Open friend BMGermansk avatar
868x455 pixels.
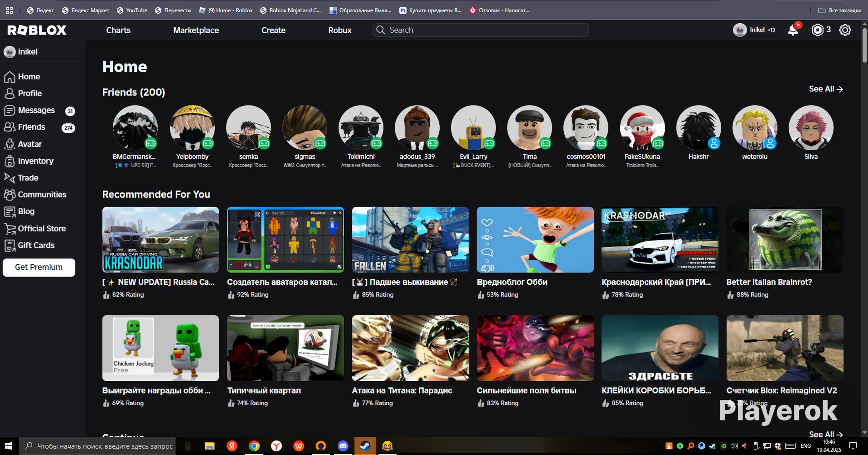tap(135, 128)
